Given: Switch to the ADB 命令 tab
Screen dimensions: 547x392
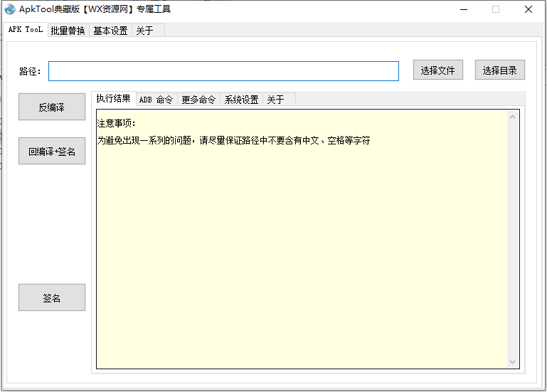Looking at the screenshot, I should tap(156, 100).
